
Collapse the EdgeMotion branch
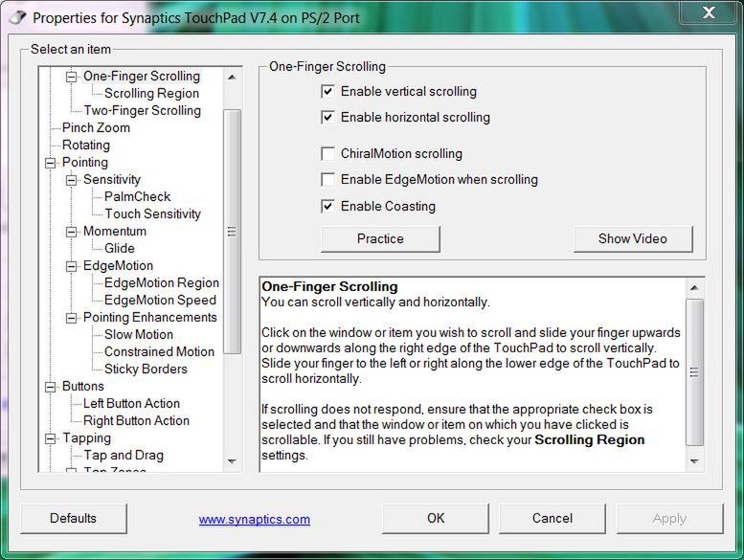pyautogui.click(x=71, y=266)
